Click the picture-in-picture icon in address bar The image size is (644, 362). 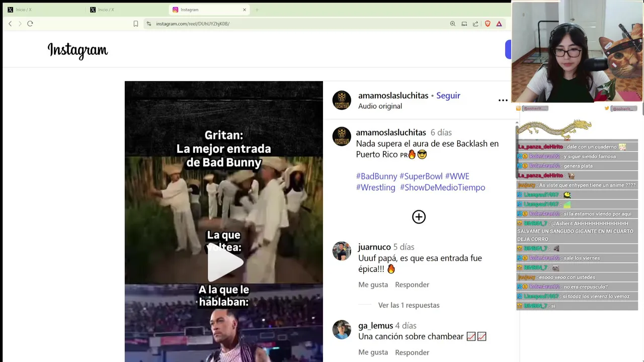[464, 24]
